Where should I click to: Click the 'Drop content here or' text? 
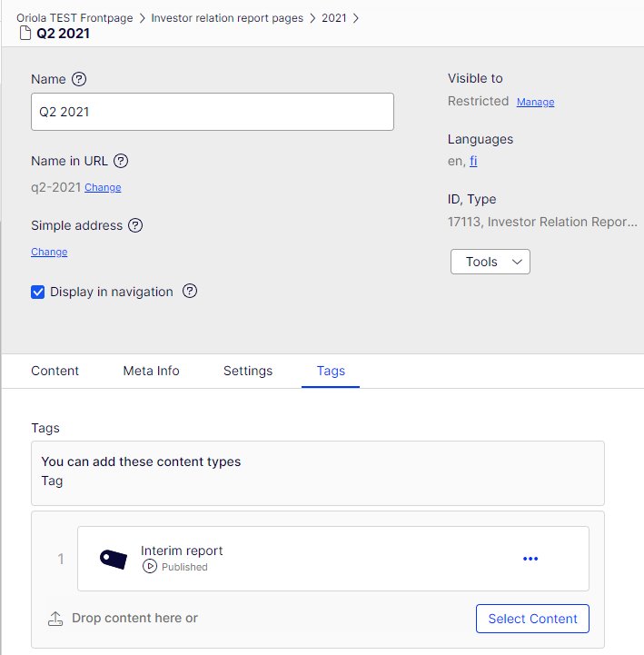click(x=134, y=619)
